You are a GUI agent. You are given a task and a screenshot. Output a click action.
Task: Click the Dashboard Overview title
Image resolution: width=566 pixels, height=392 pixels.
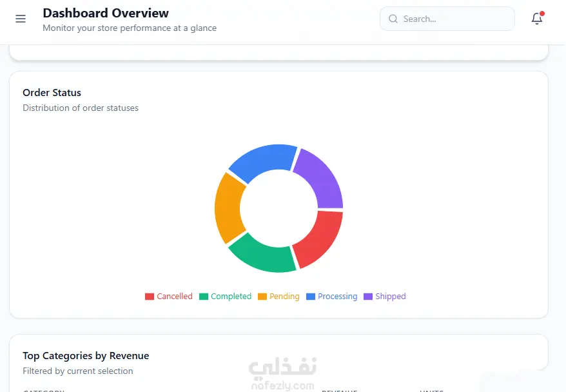[106, 13]
